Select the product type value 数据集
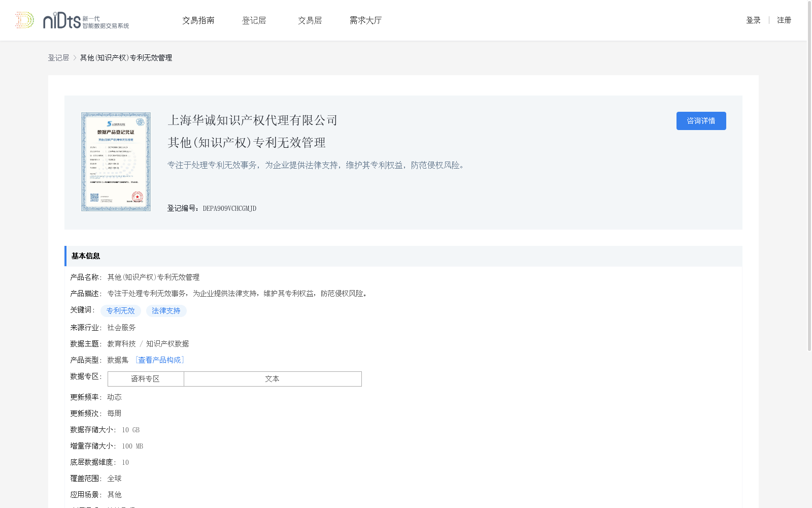 118,360
